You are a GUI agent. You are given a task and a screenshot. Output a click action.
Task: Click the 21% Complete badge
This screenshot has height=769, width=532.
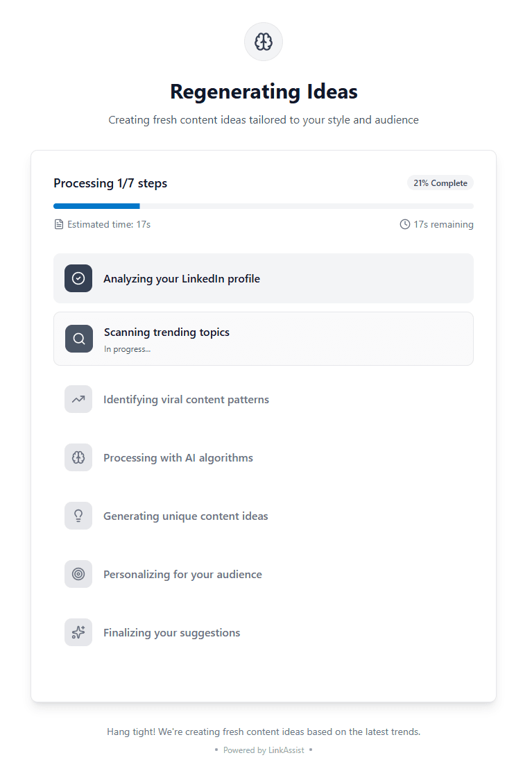tap(440, 183)
